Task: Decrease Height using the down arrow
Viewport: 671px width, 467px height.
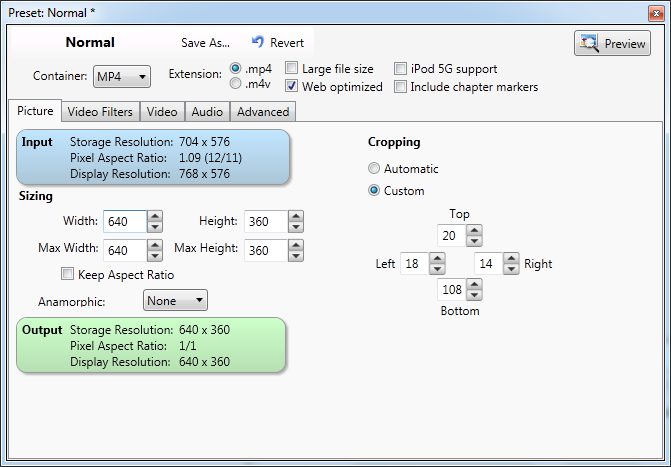Action: point(296,227)
